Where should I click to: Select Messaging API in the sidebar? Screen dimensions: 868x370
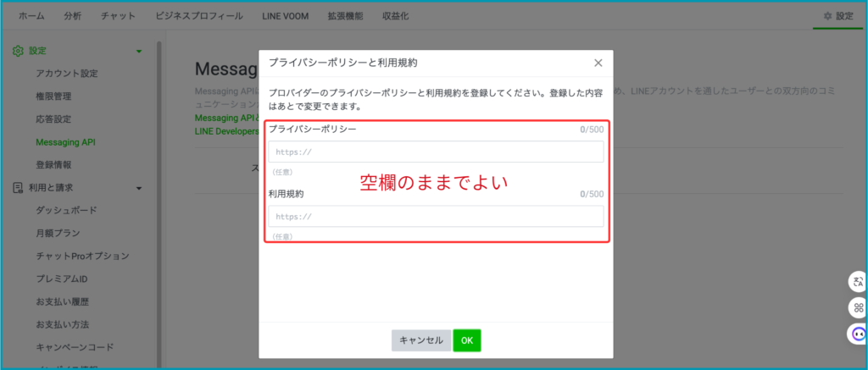(65, 142)
